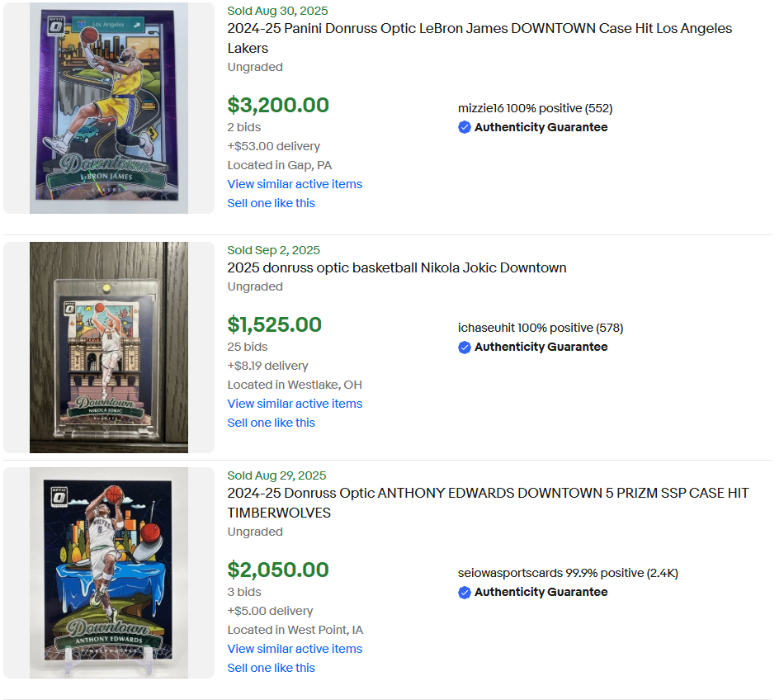784x700 pixels.
Task: Click Sell one like this under LeBron listing
Action: tap(271, 203)
